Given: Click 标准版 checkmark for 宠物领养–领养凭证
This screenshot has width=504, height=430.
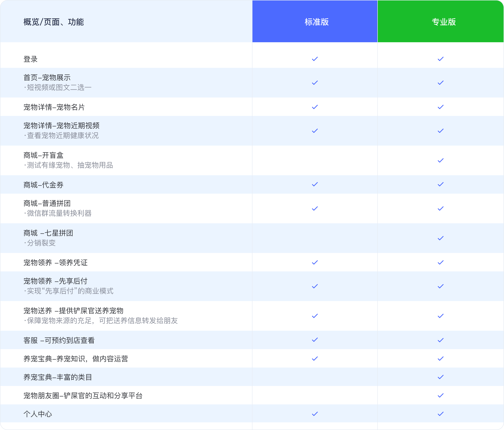Looking at the screenshot, I should [315, 262].
